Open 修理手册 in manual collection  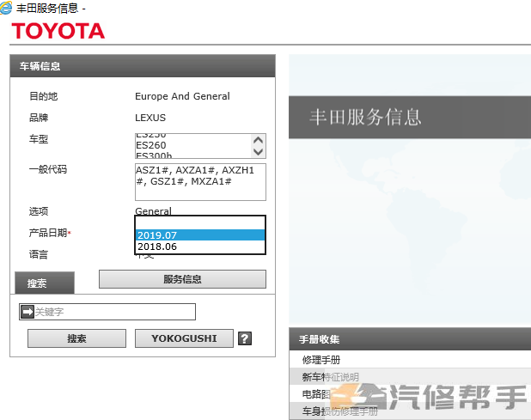(x=321, y=360)
